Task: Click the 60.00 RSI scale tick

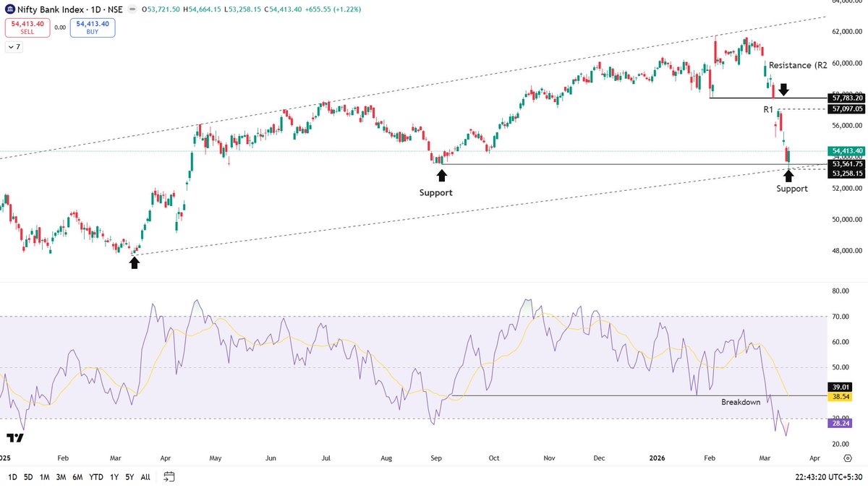Action: click(841, 342)
